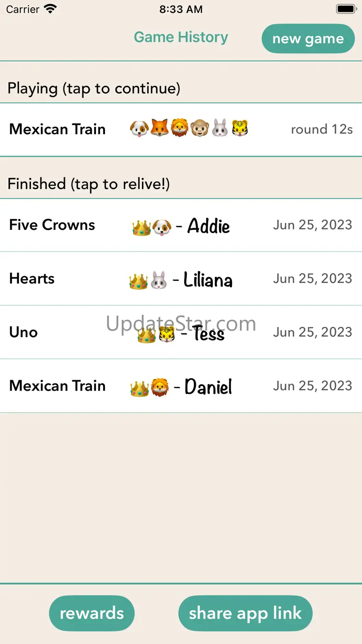Start a new game
This screenshot has height=644, width=362.
[x=308, y=39]
